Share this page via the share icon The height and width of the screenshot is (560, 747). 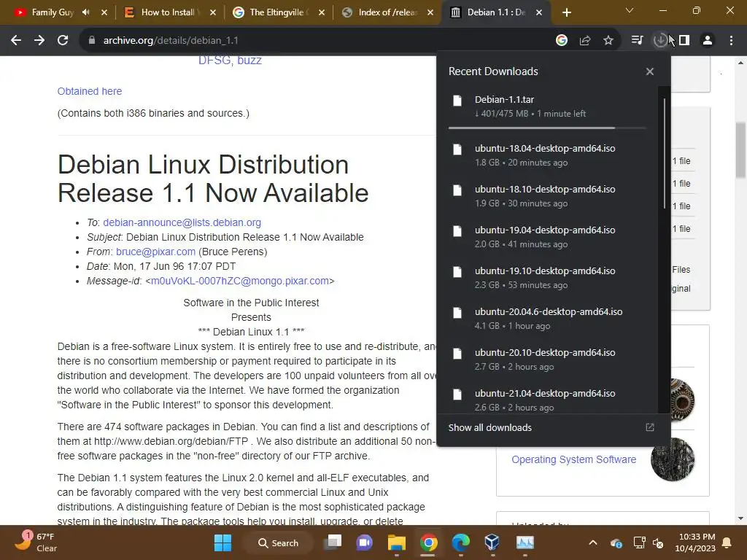[585, 41]
